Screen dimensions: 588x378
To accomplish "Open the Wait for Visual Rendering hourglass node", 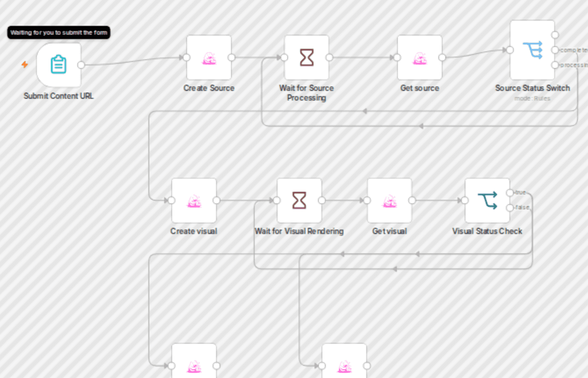I will (299, 201).
